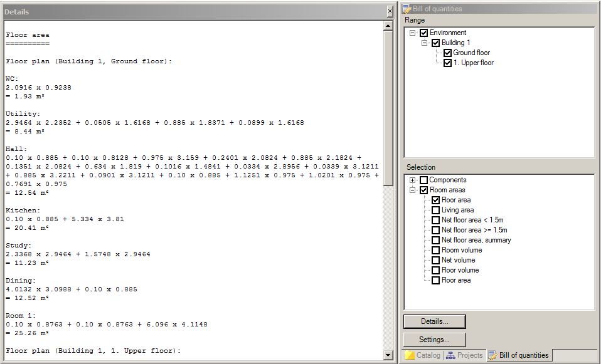
Task: Click the Bill of quantities panel title icon
Action: pos(407,9)
